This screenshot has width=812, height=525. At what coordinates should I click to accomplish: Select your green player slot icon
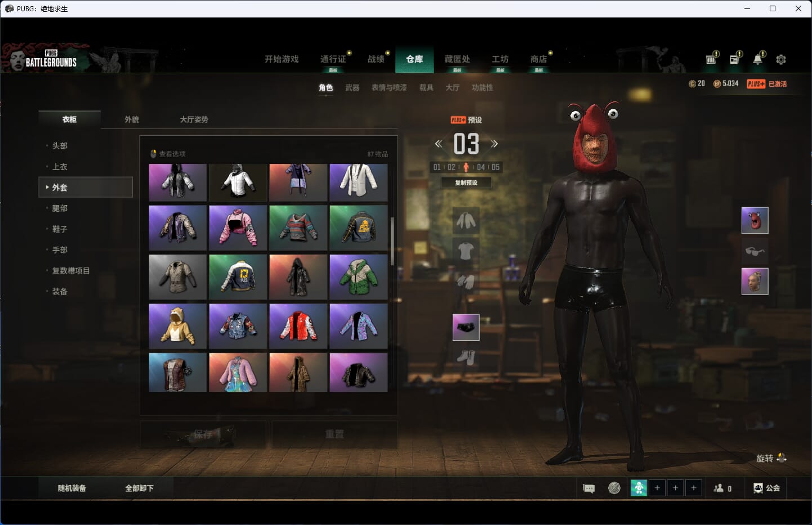pos(639,488)
